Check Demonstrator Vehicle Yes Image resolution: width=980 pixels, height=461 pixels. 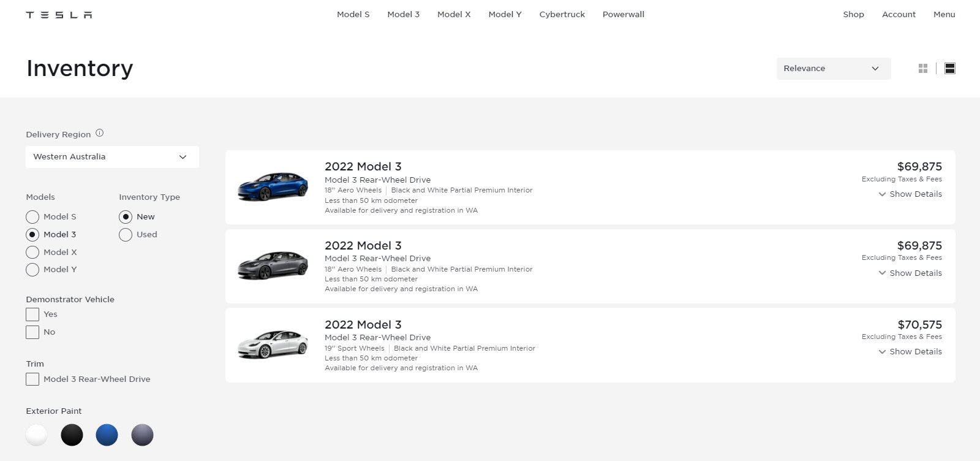(32, 314)
